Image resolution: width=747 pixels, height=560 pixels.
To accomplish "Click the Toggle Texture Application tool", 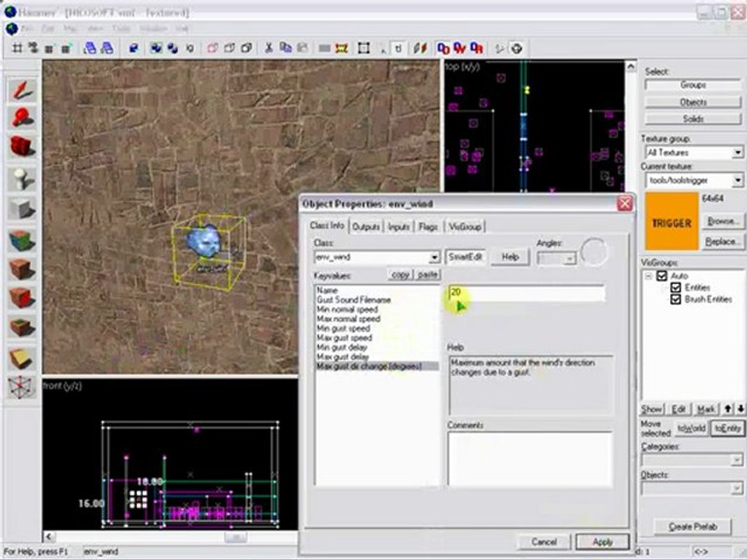I will click(22, 240).
